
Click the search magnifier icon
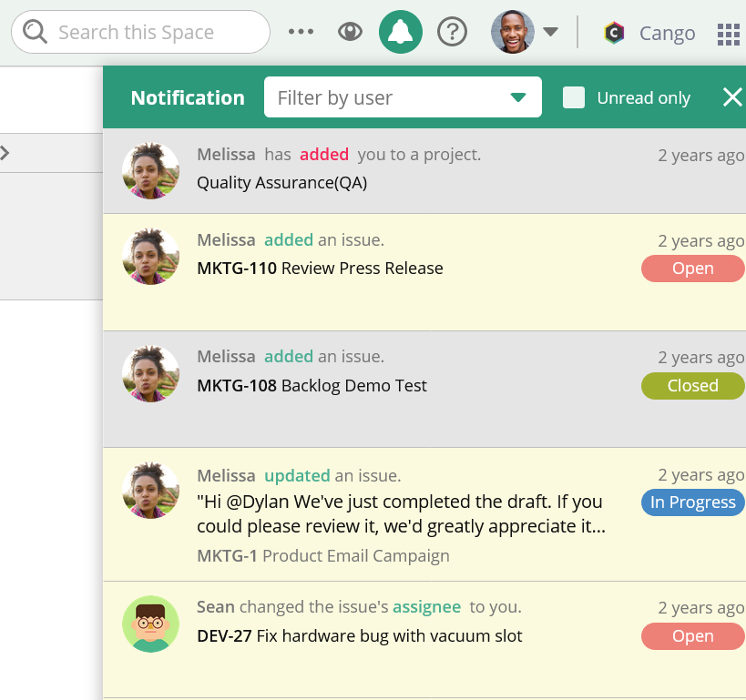(x=36, y=33)
